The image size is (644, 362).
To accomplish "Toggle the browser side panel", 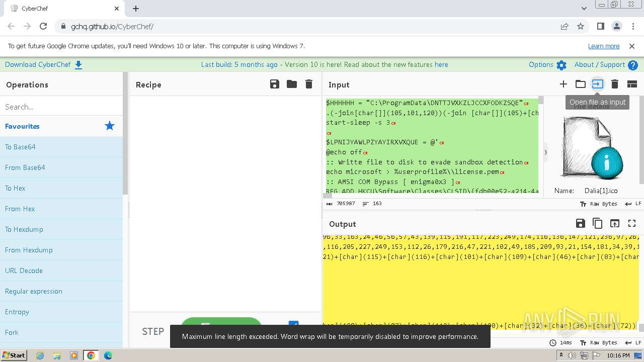I will click(601, 26).
